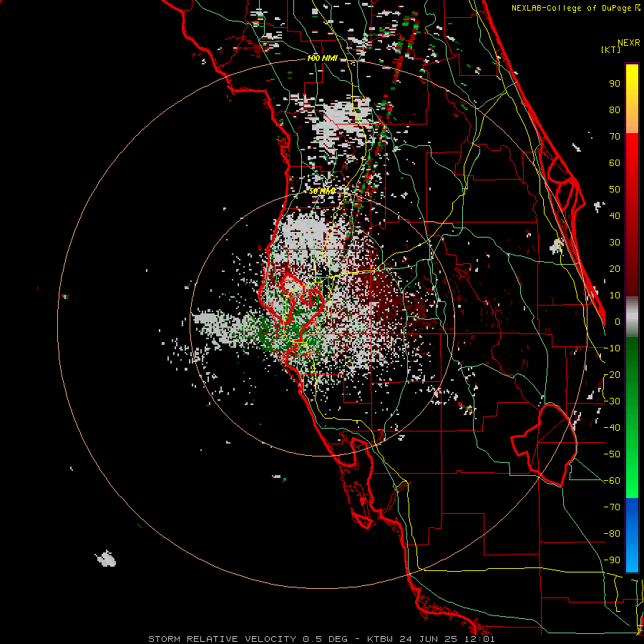Click the 0 value on velocity scale
The height and width of the screenshot is (644, 644).
coord(618,322)
